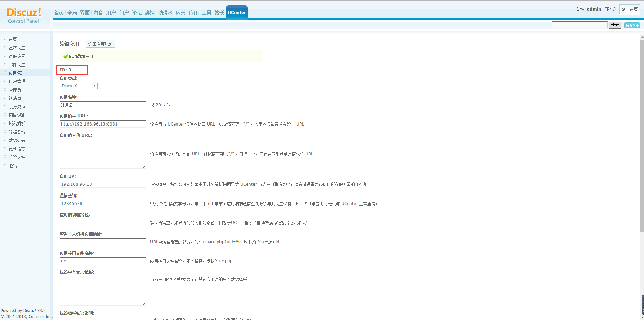Screen dimensions: 644x320
Task: Click the 应用 IP field 192.168.96.13
Action: click(103, 184)
